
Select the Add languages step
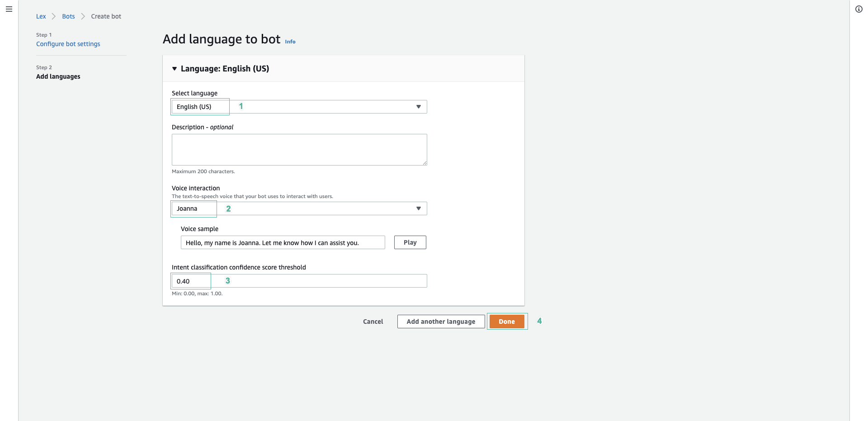coord(58,76)
